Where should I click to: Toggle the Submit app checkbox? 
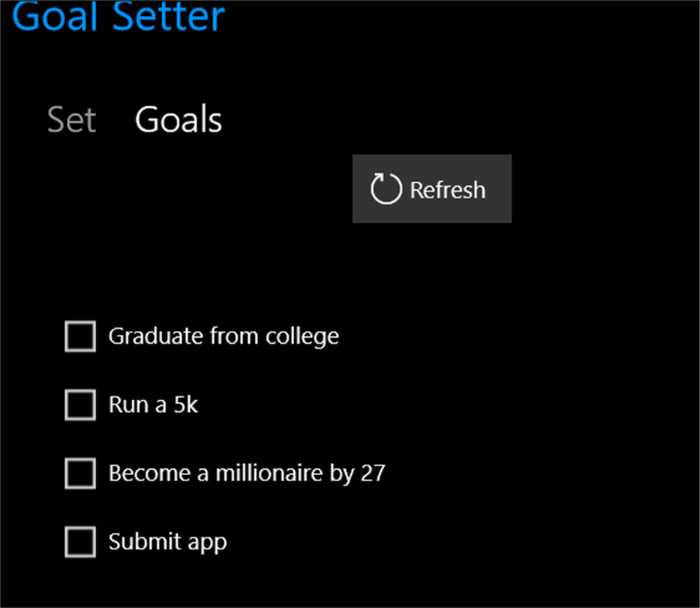(80, 542)
